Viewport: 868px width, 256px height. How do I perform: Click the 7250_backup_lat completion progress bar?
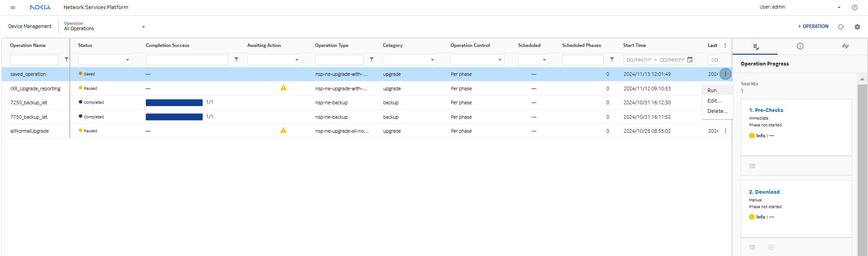coord(174,102)
